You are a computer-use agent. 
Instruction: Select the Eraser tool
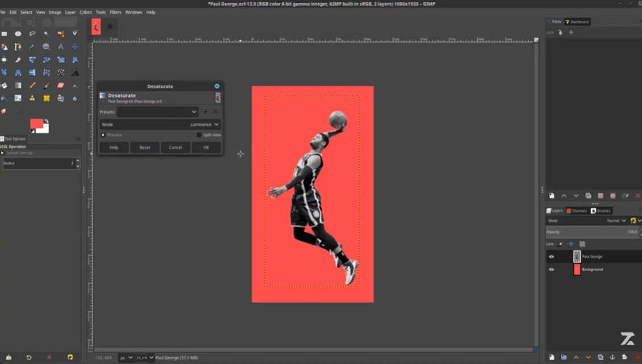[x=61, y=86]
